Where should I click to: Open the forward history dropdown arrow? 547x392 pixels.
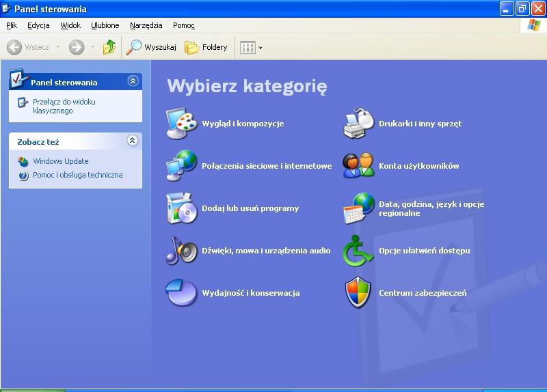click(x=92, y=46)
